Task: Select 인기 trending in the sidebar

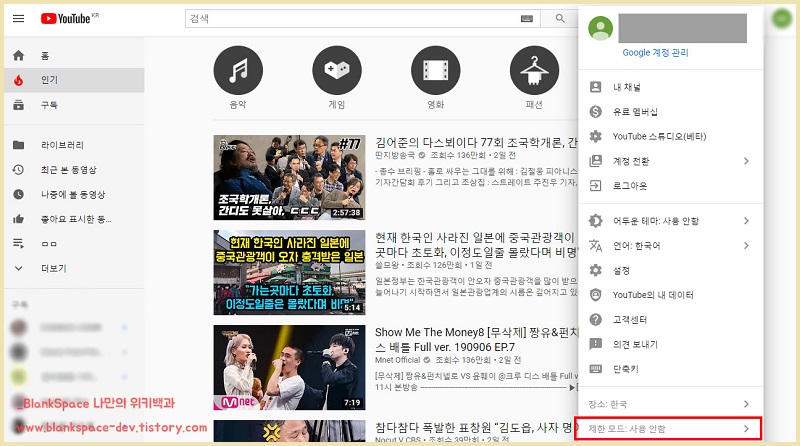Action: click(74, 80)
